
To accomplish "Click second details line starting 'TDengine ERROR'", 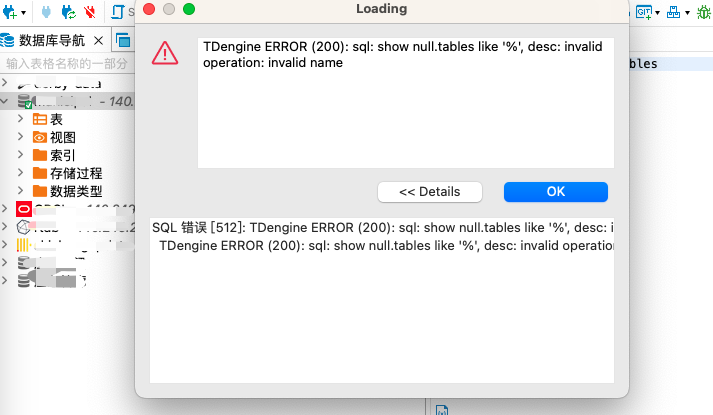I will (387, 245).
